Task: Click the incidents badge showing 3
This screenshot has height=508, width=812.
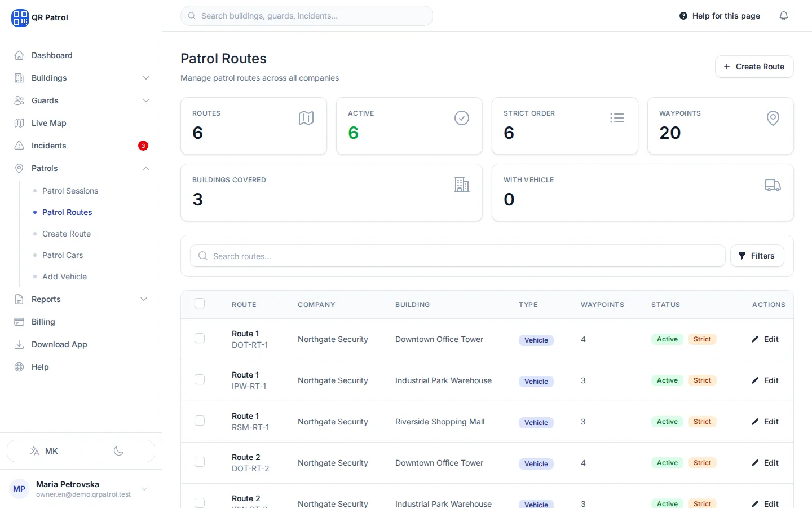Action: coord(143,146)
